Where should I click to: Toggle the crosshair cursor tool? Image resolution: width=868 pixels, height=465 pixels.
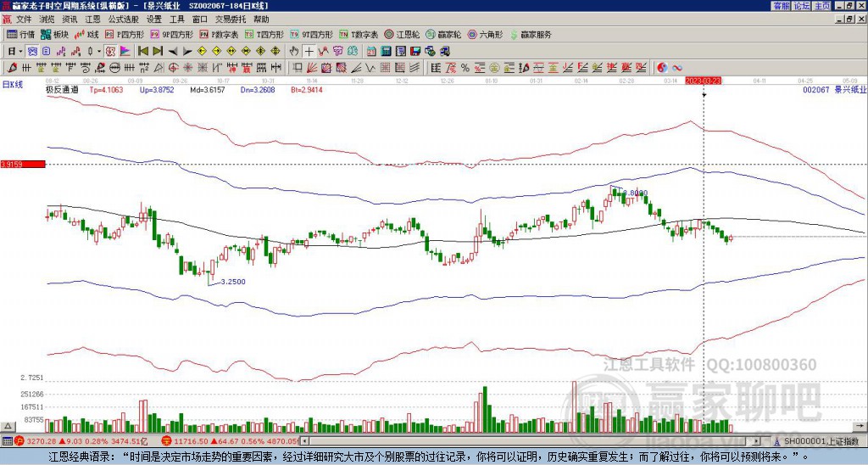point(309,52)
